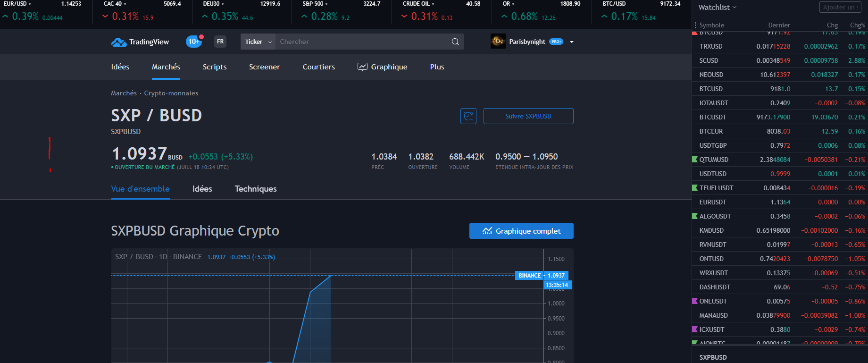Open the Watchlist dropdown
This screenshot has height=363, width=868.
click(718, 8)
